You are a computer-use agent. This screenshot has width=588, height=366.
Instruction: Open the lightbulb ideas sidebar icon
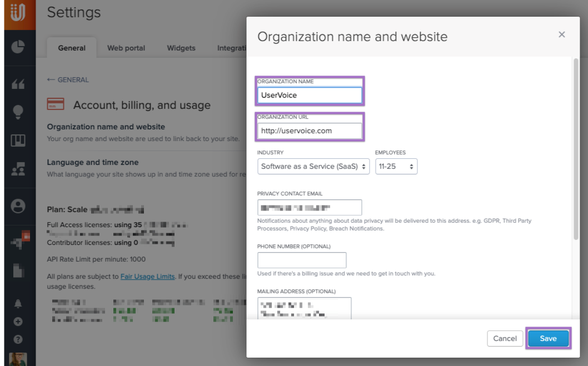point(18,112)
